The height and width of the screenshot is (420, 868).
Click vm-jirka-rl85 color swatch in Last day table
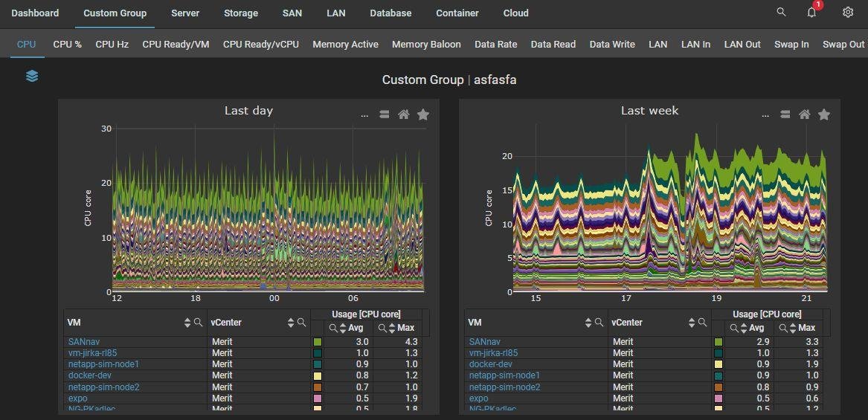318,353
